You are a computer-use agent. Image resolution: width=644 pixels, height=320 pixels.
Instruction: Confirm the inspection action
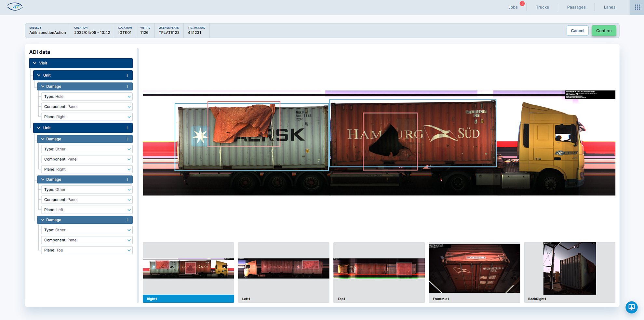click(x=604, y=30)
